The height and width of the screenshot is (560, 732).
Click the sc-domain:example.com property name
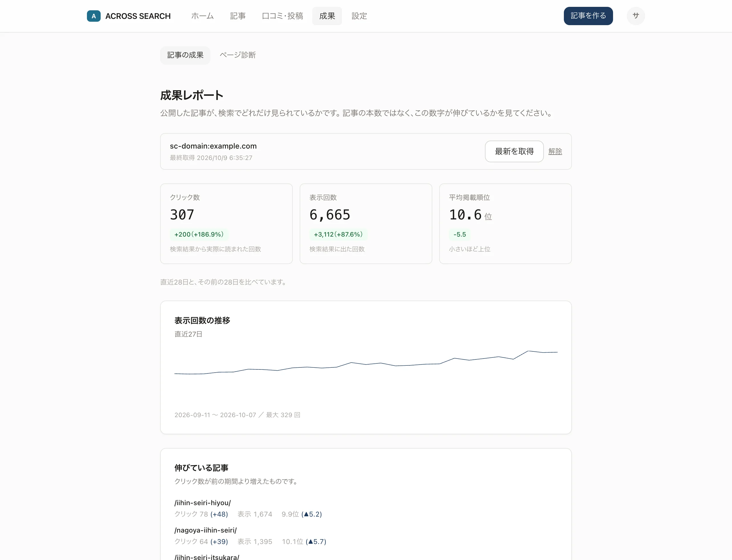[x=213, y=146]
